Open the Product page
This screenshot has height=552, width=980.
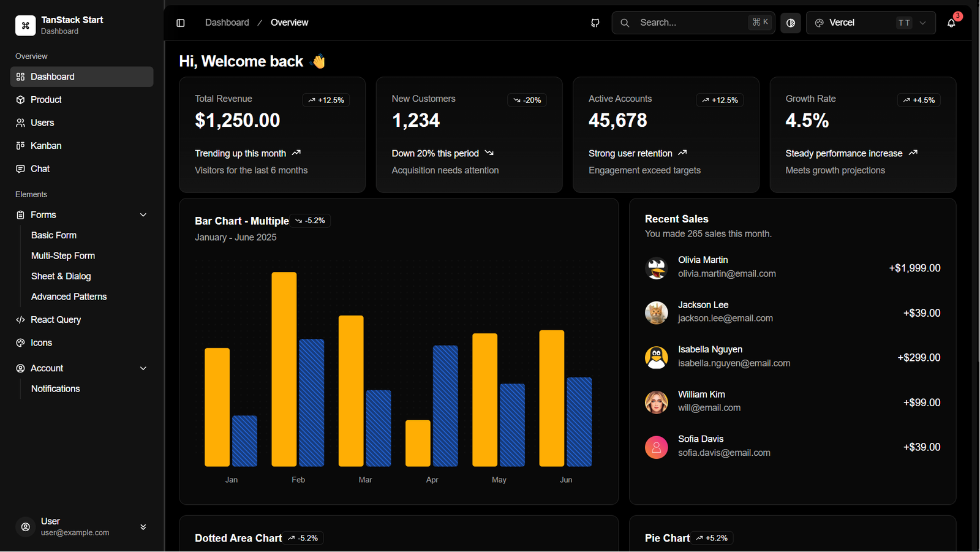(x=82, y=100)
